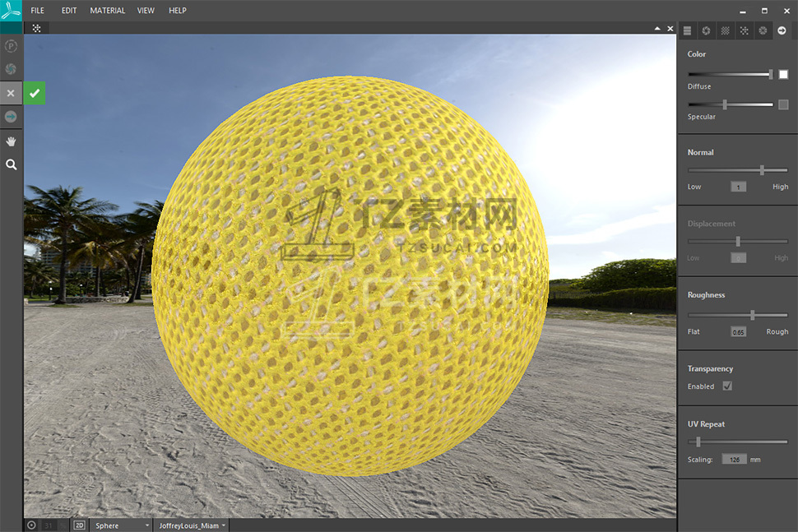Select the magnifier Zoom tool
The image size is (798, 532).
(x=12, y=164)
